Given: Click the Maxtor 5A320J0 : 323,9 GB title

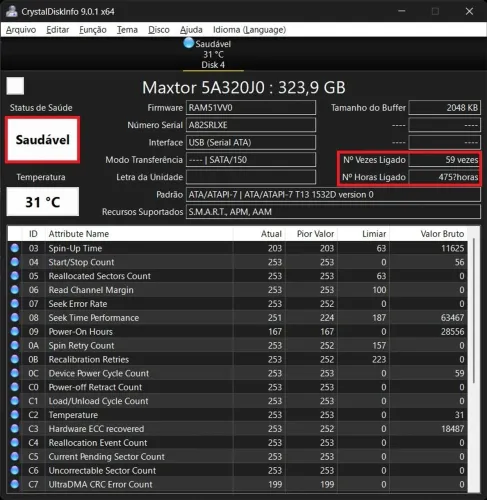Looking at the screenshot, I should point(244,88).
